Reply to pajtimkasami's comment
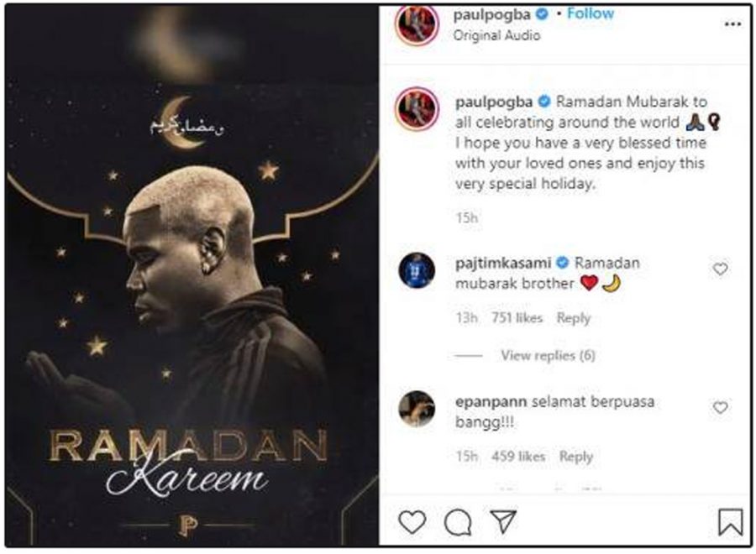This screenshot has width=756, height=554. (x=573, y=318)
